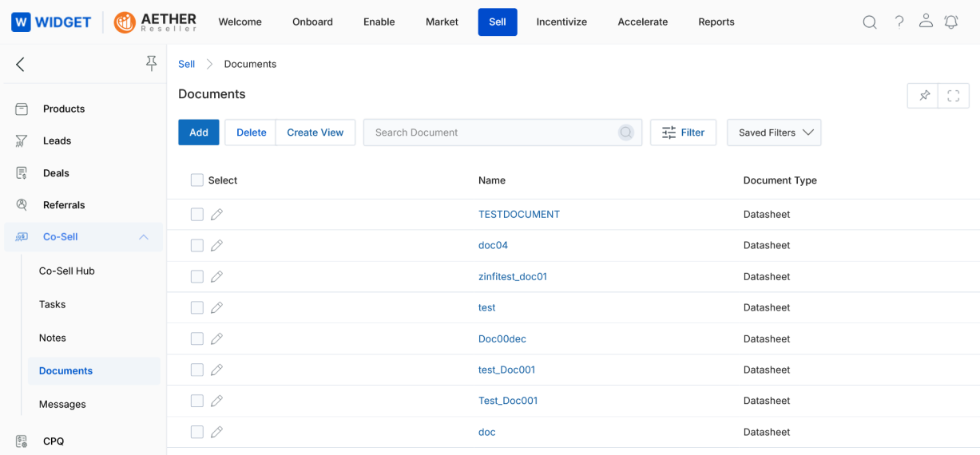Click the Create View button
The width and height of the screenshot is (980, 455).
pyautogui.click(x=315, y=133)
